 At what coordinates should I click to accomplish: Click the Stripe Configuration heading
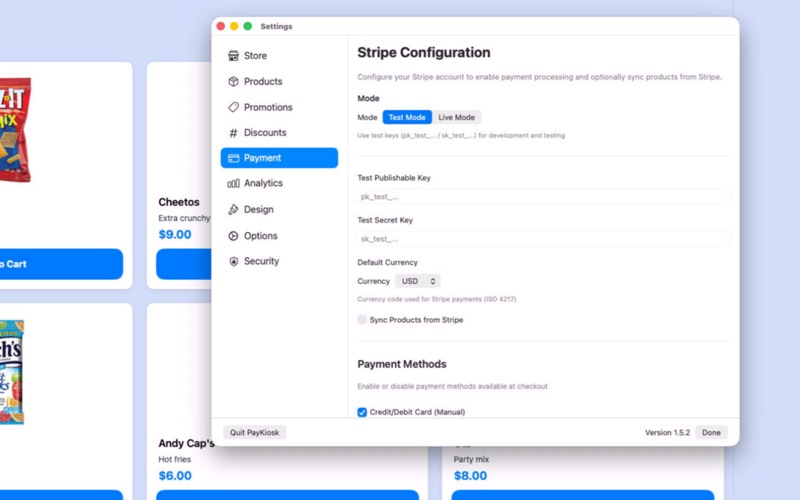pos(423,53)
